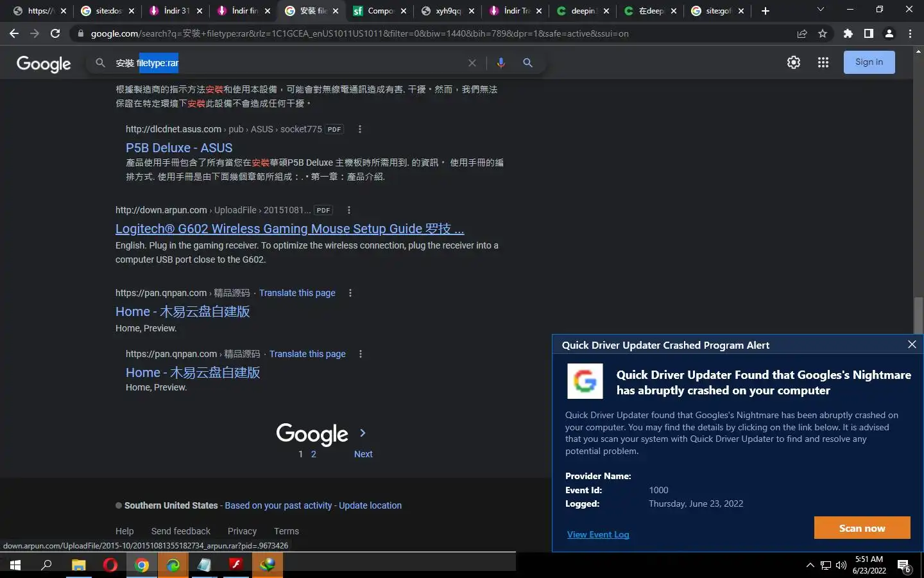
Task: Close the Quick Driver Updater alert
Action: pyautogui.click(x=912, y=344)
